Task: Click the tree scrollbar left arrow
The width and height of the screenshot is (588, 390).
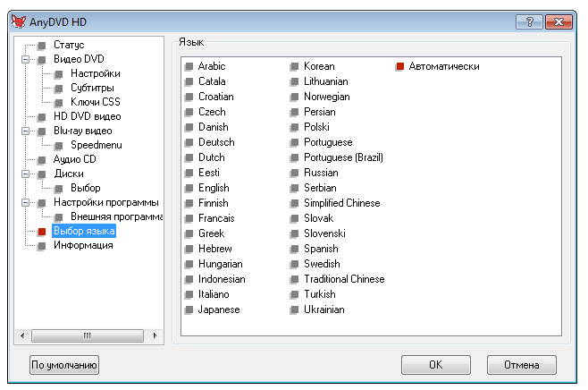Action: [22, 335]
